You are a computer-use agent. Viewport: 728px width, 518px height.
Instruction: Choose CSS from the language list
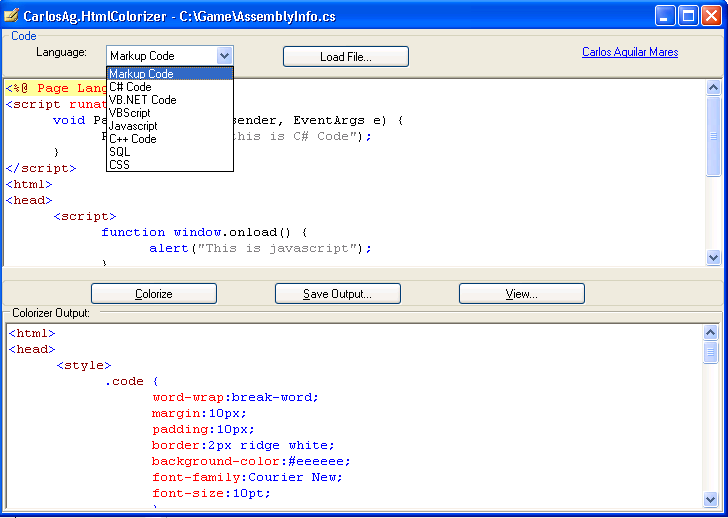170,165
